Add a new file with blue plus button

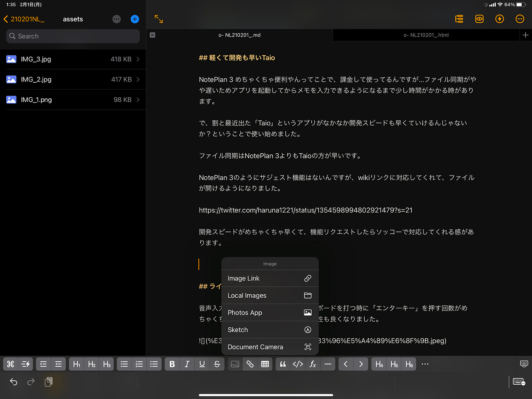point(135,19)
